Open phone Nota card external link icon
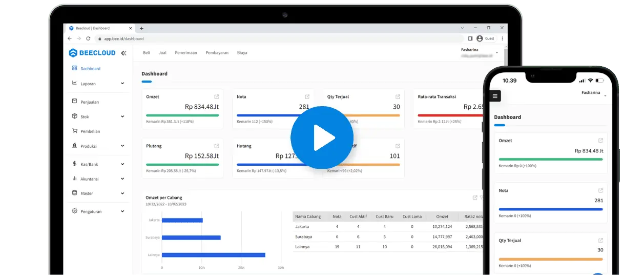The image size is (644, 275). click(x=600, y=190)
